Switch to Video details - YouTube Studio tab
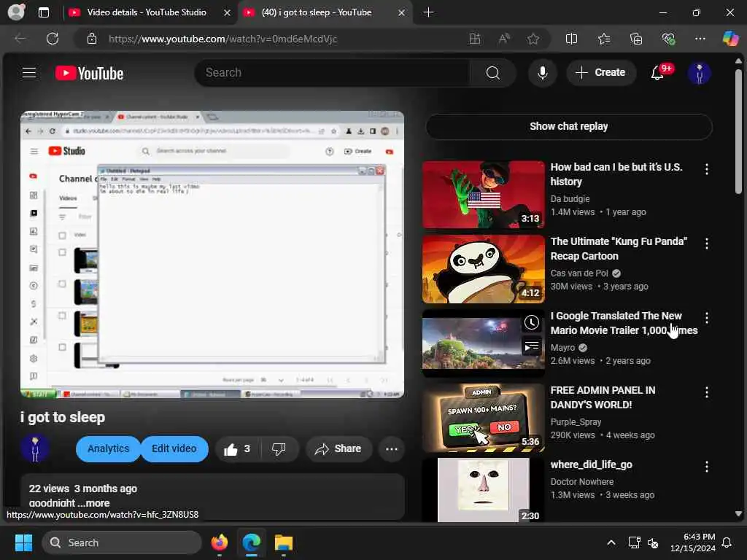The image size is (747, 560). click(146, 12)
